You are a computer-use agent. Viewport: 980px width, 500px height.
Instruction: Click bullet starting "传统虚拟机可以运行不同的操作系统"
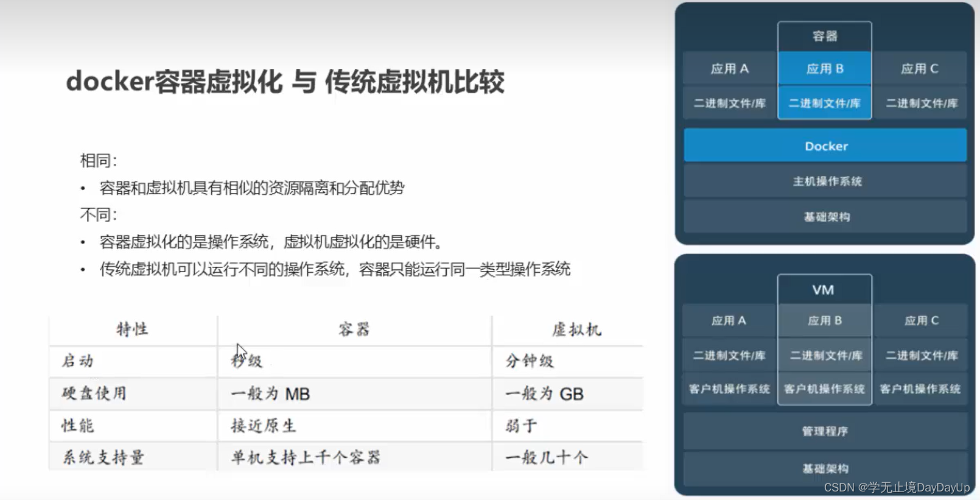click(x=335, y=269)
